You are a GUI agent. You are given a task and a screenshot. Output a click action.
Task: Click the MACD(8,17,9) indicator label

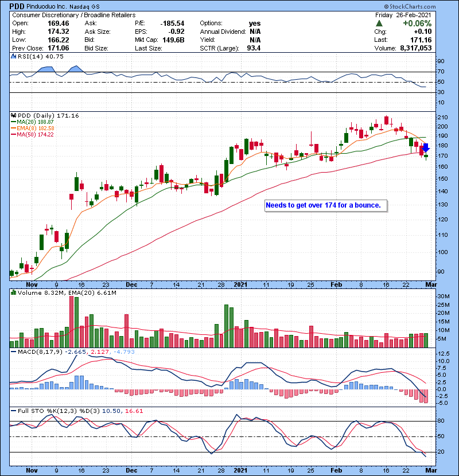coord(40,352)
